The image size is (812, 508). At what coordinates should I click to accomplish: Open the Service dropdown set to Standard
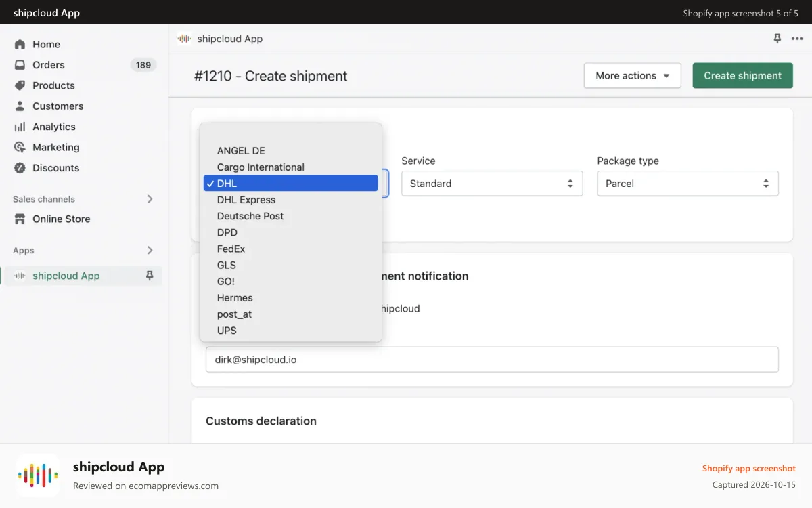point(492,184)
